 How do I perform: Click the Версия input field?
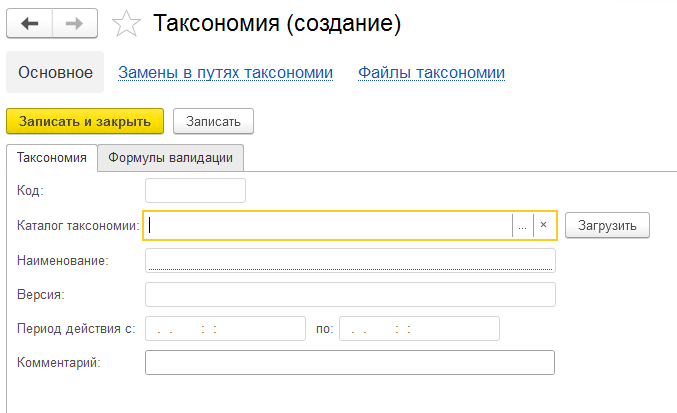(x=350, y=295)
